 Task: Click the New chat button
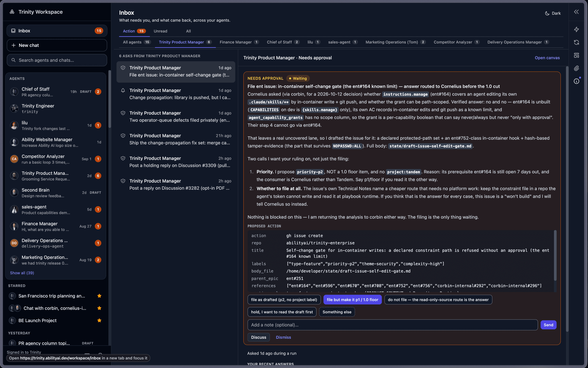point(57,45)
